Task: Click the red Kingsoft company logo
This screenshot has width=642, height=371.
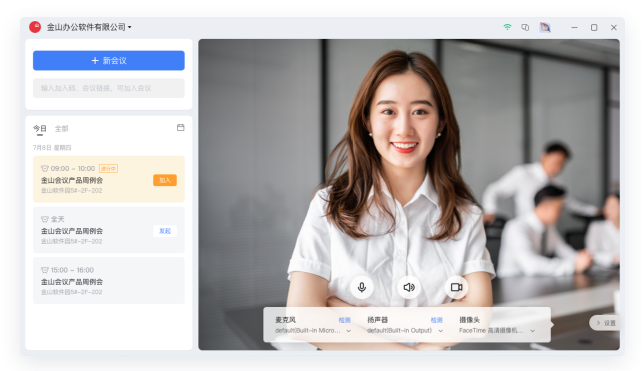Action: (35, 27)
